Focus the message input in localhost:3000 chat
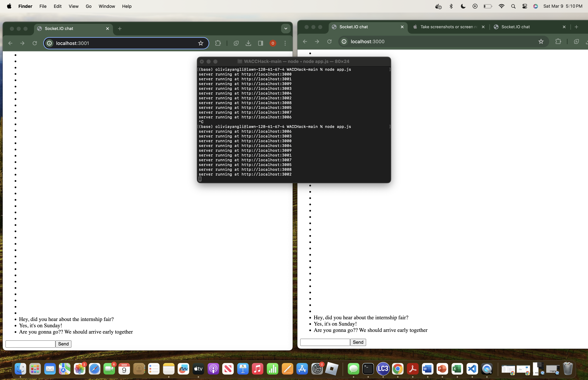 click(x=325, y=342)
